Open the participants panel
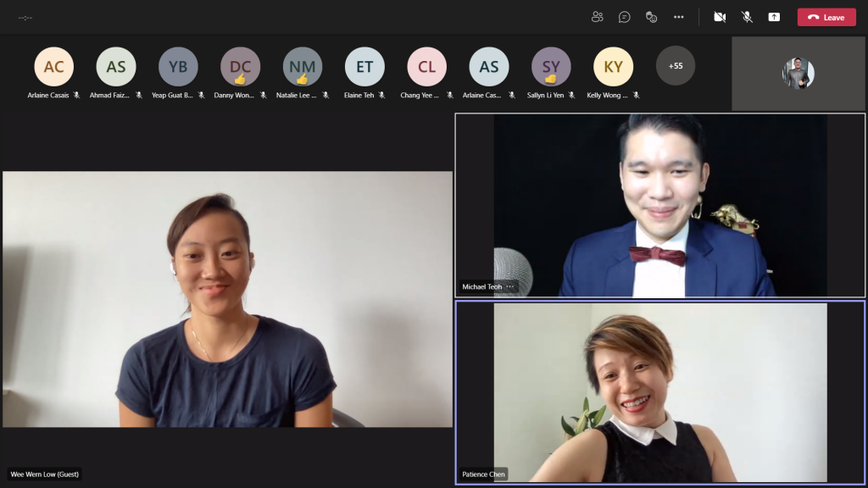This screenshot has height=488, width=868. [x=598, y=17]
